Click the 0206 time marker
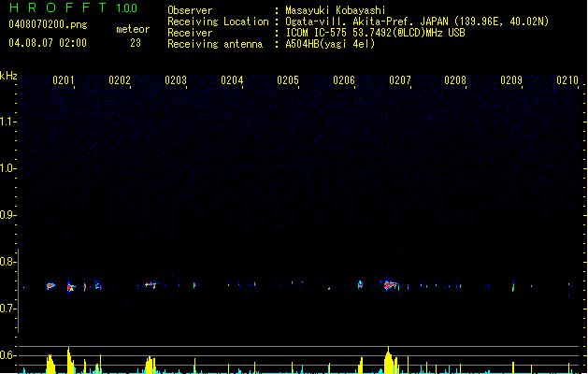This screenshot has height=374, width=588. pyautogui.click(x=344, y=80)
